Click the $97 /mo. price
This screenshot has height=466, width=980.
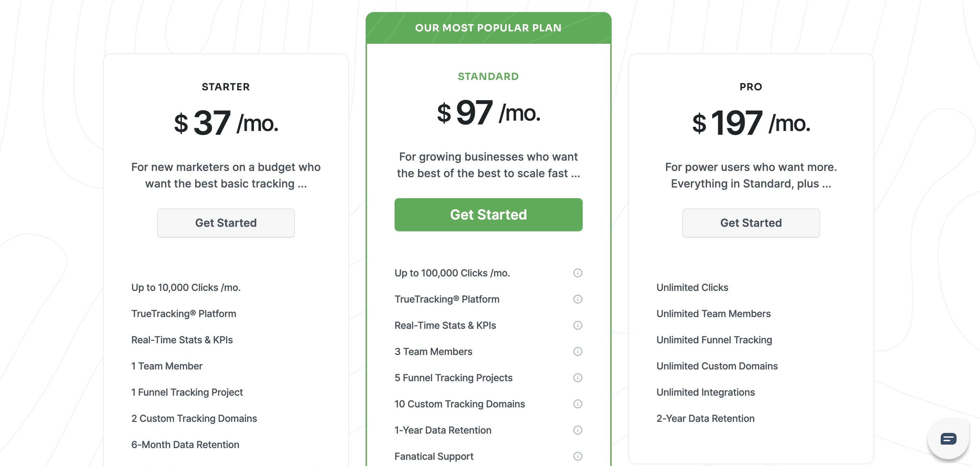pos(488,113)
